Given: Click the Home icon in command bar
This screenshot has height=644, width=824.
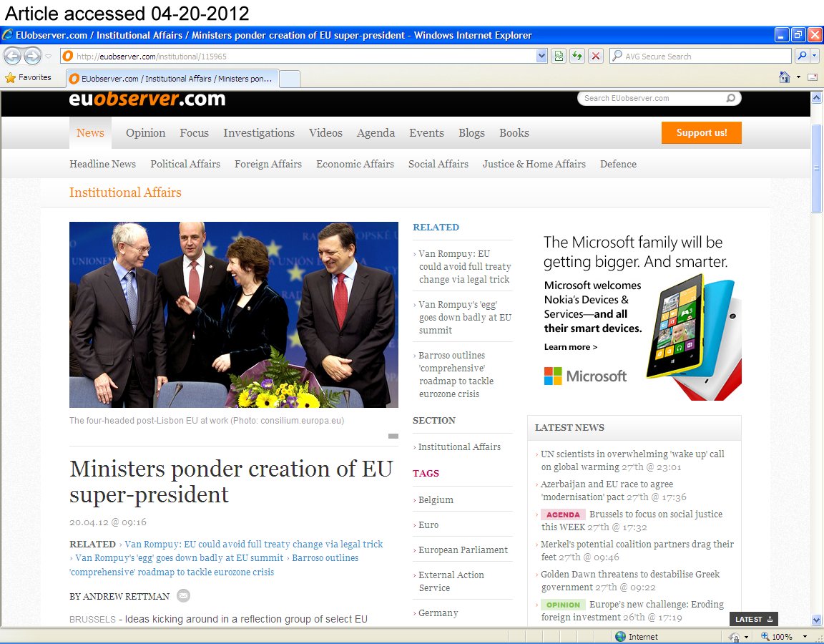Looking at the screenshot, I should click(x=784, y=77).
